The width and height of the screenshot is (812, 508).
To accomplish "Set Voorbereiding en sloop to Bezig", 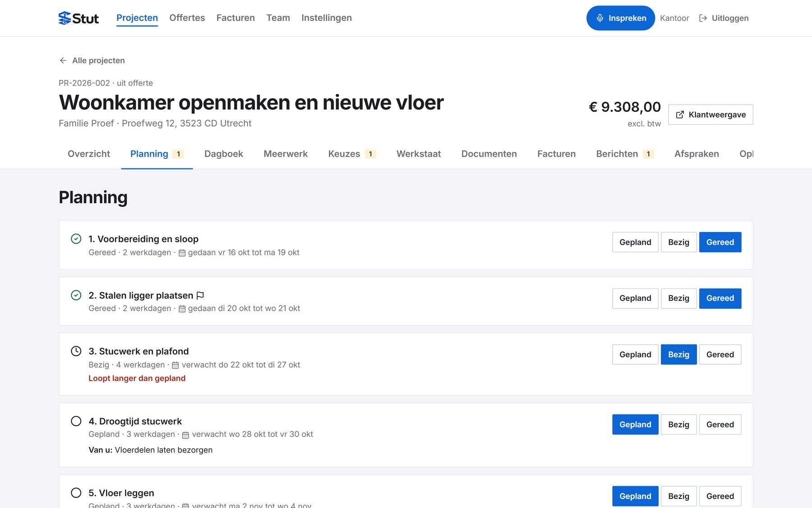I will 678,242.
